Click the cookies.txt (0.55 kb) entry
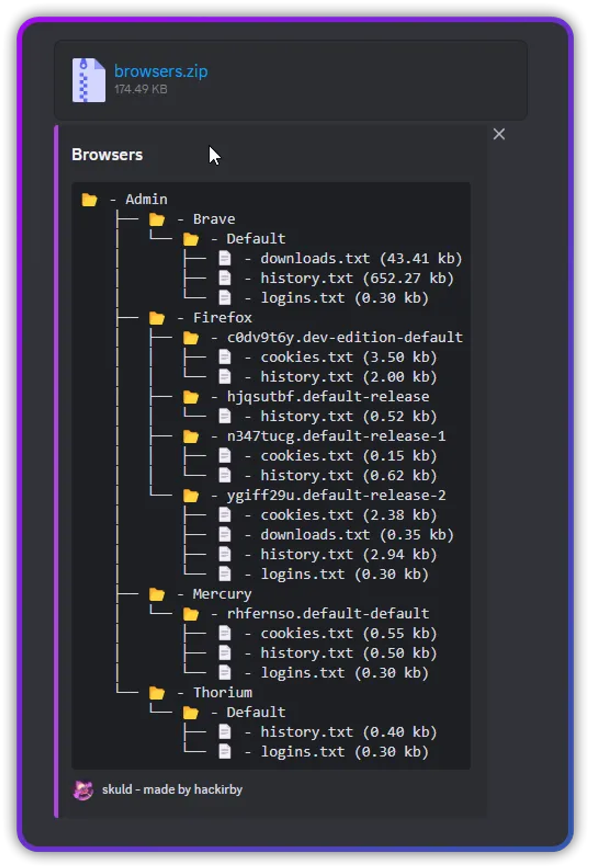This screenshot has height=868, width=590. click(x=348, y=634)
